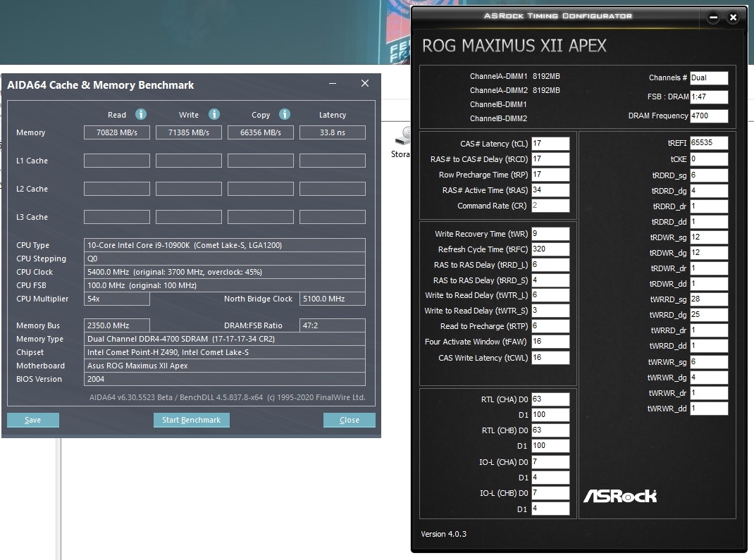The height and width of the screenshot is (560, 754).
Task: Click the Storage drive desktop icon
Action: (402, 142)
